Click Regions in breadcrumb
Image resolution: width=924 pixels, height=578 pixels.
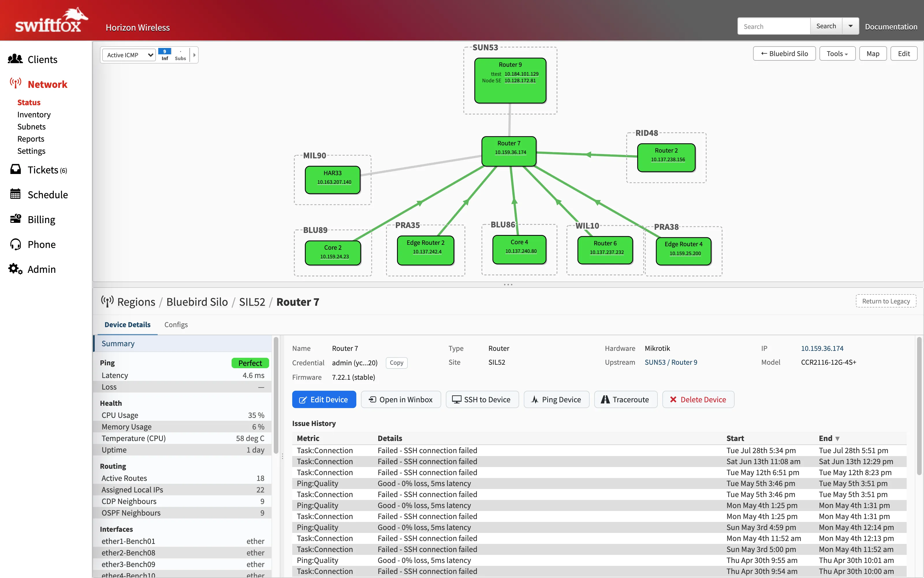point(136,302)
